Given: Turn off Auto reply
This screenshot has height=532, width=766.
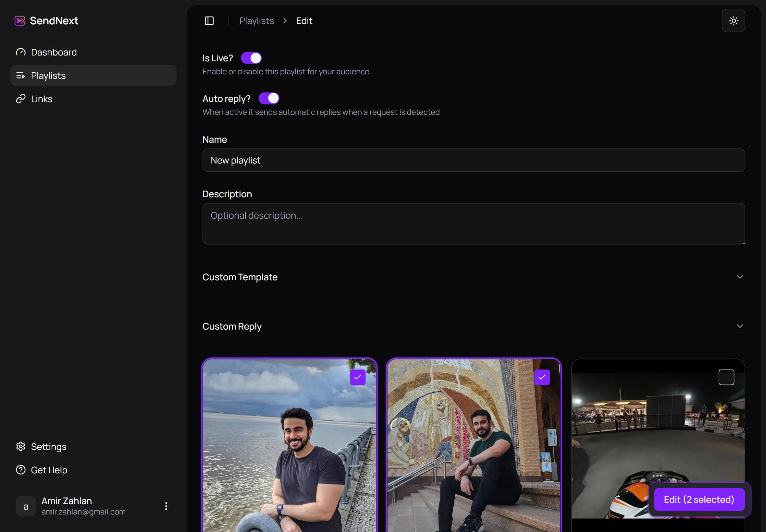Looking at the screenshot, I should coord(268,98).
